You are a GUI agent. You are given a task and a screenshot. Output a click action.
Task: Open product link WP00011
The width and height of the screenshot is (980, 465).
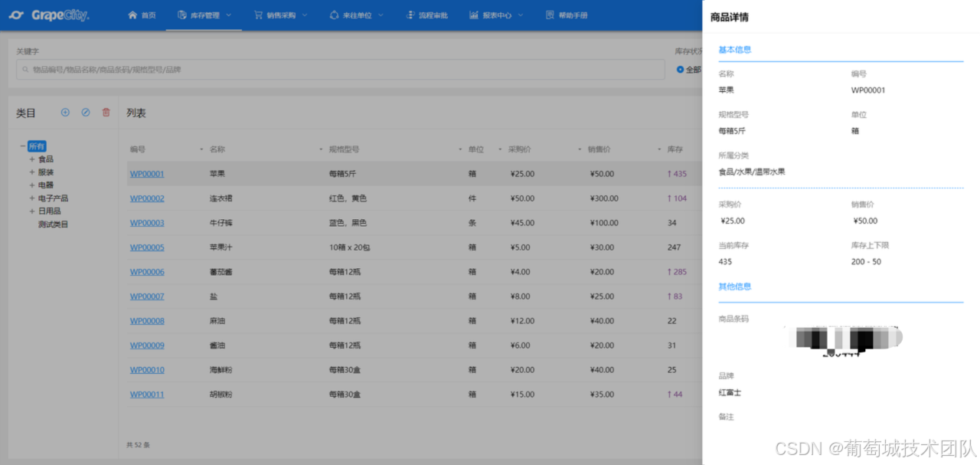coord(147,395)
